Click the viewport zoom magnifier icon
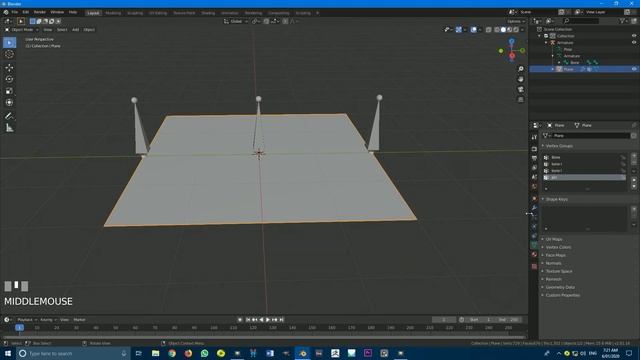Viewport: 640px width, 360px height. 521,69
